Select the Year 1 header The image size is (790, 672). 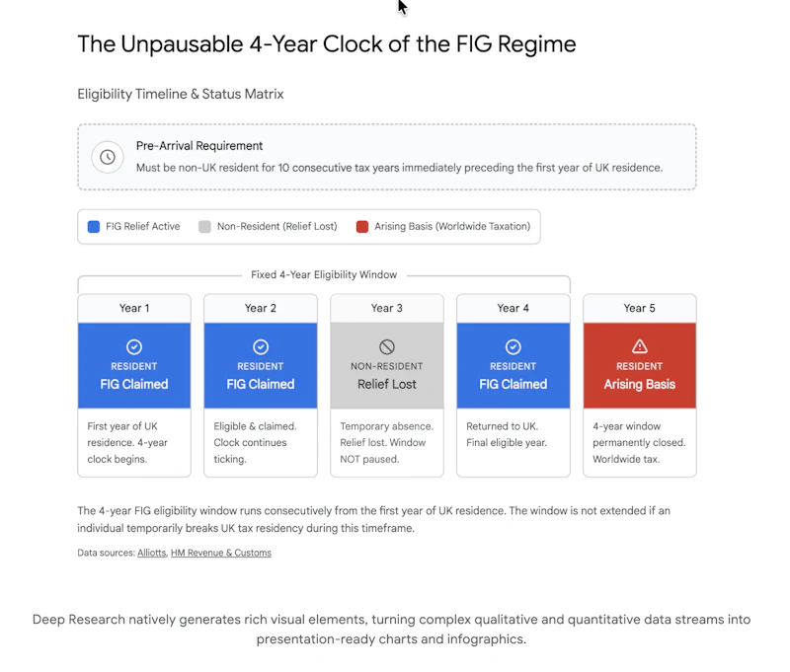tap(134, 308)
